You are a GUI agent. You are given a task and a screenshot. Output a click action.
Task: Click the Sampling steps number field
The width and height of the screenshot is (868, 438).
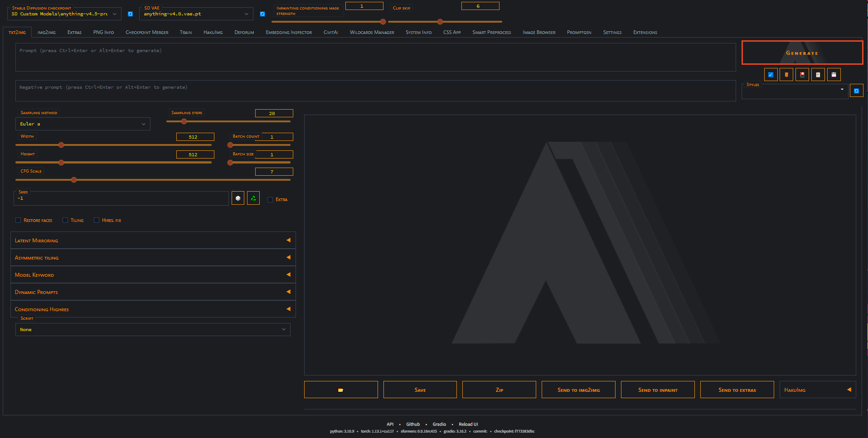(274, 113)
